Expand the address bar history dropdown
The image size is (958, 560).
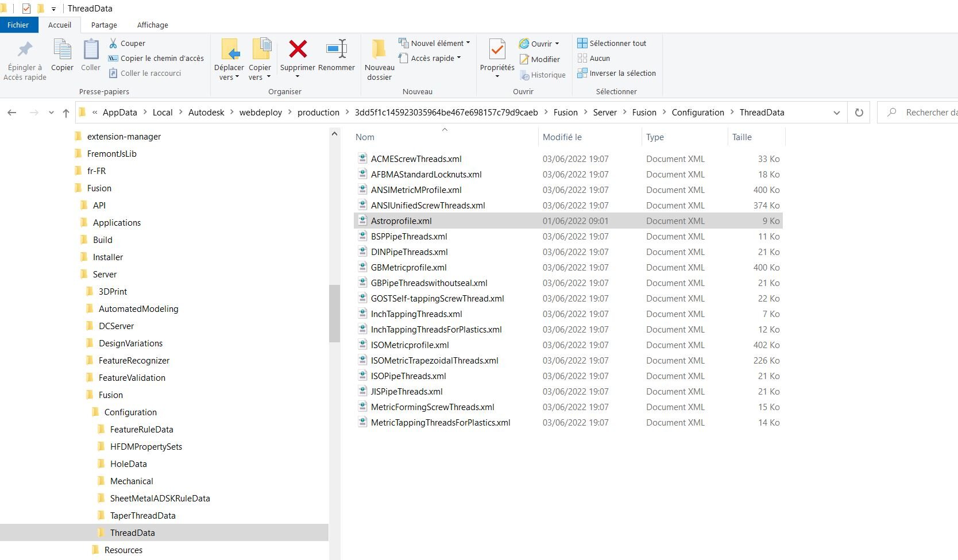tap(836, 113)
